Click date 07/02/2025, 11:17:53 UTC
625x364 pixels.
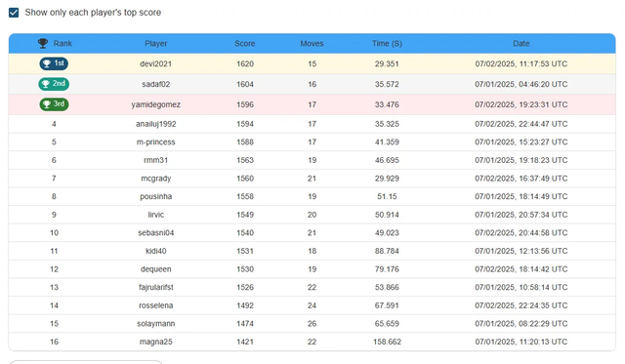(521, 63)
